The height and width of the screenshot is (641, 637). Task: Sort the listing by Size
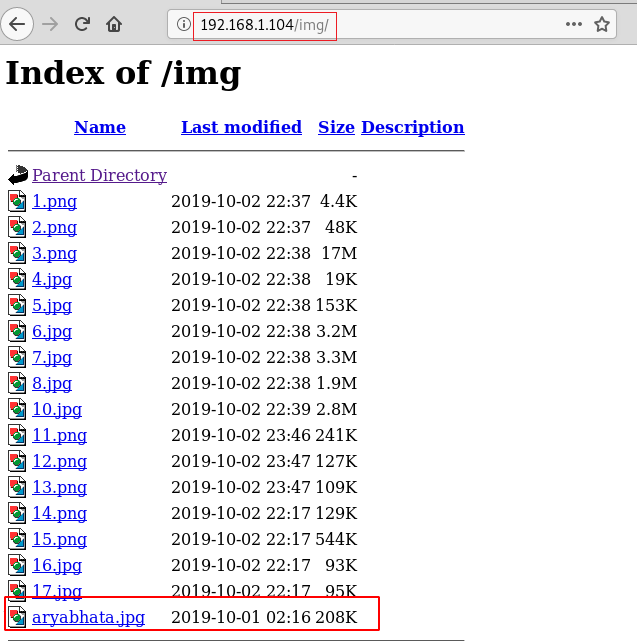click(336, 127)
